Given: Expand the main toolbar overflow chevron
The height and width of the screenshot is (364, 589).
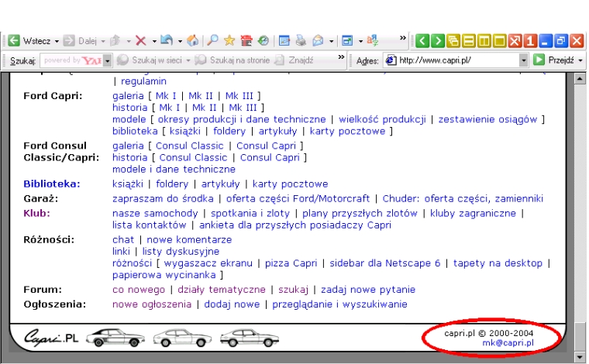Looking at the screenshot, I should click(403, 38).
